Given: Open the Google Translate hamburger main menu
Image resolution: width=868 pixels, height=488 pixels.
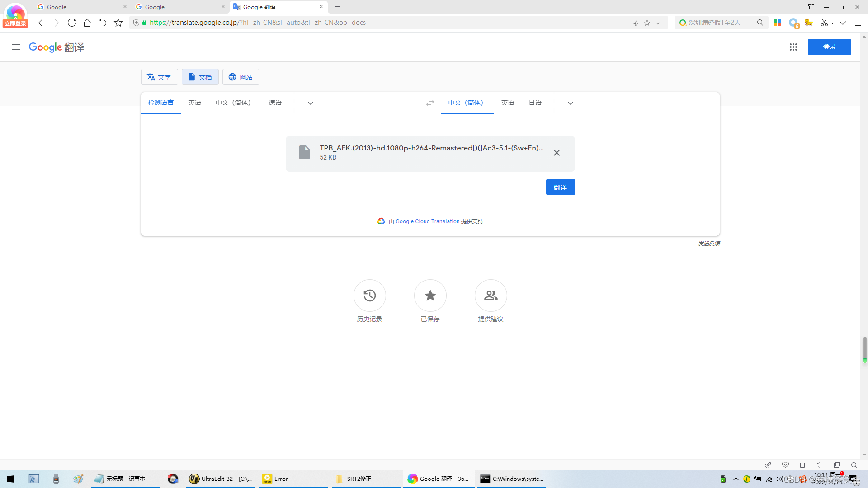Looking at the screenshot, I should coord(16,47).
